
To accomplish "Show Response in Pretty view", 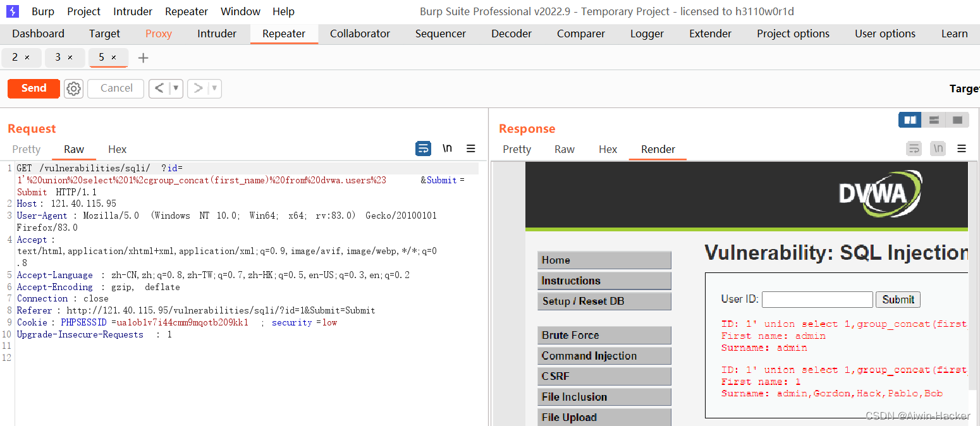I will pyautogui.click(x=517, y=149).
